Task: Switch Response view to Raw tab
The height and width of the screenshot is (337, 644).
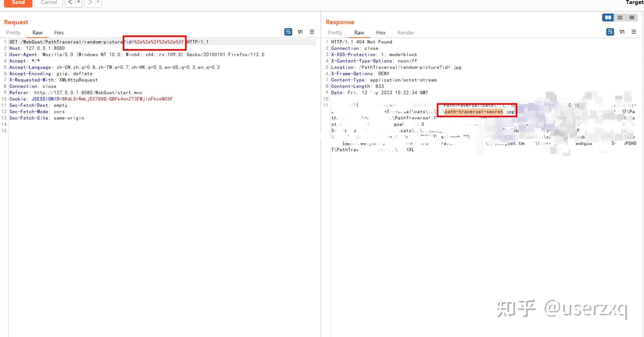Action: (x=359, y=32)
